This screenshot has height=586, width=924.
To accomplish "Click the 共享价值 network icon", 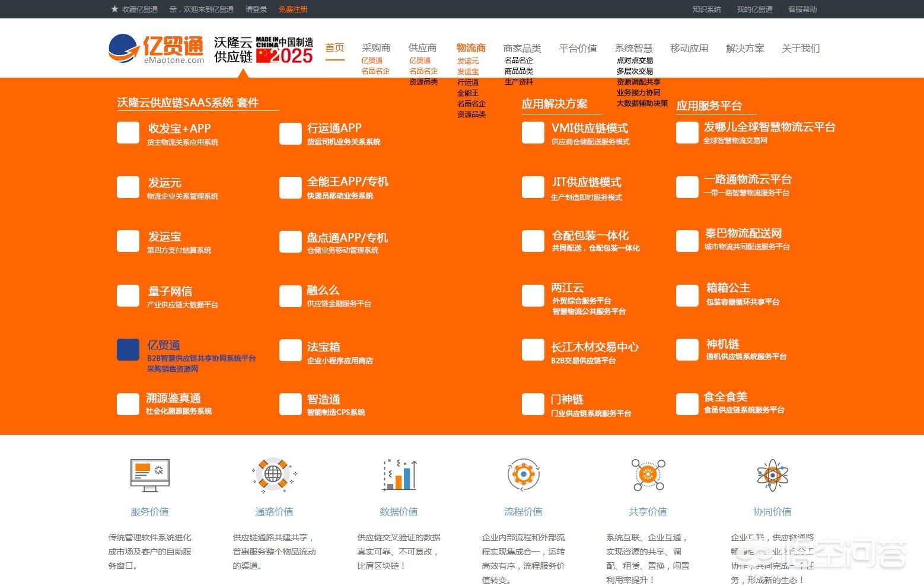I will tap(648, 474).
